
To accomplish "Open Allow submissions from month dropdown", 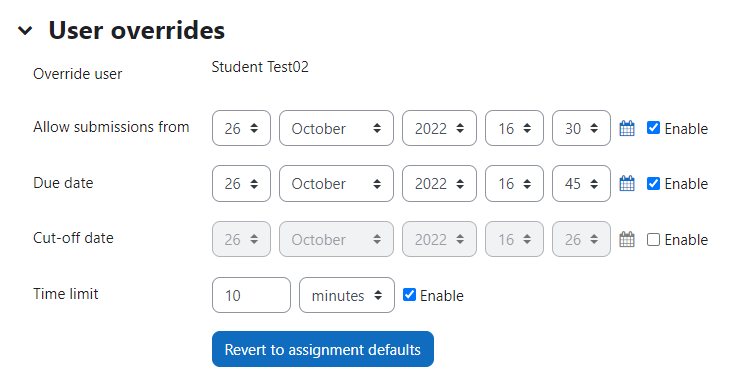I will (336, 128).
